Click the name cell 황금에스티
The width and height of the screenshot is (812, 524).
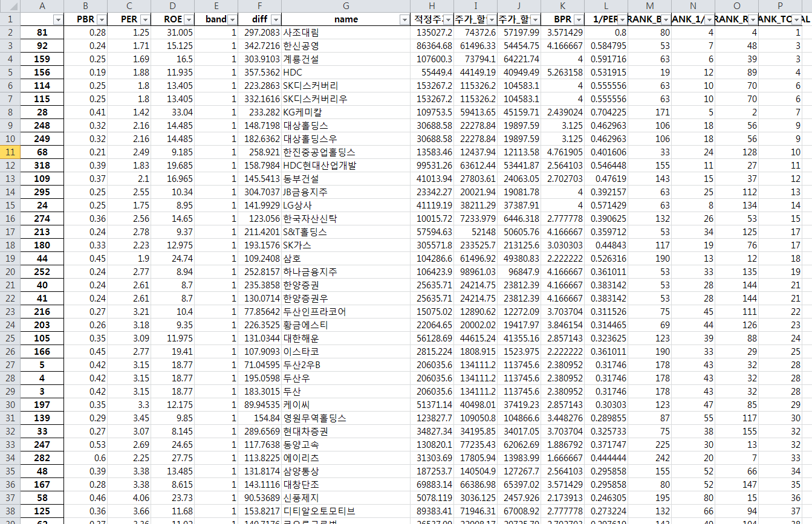coord(346,325)
